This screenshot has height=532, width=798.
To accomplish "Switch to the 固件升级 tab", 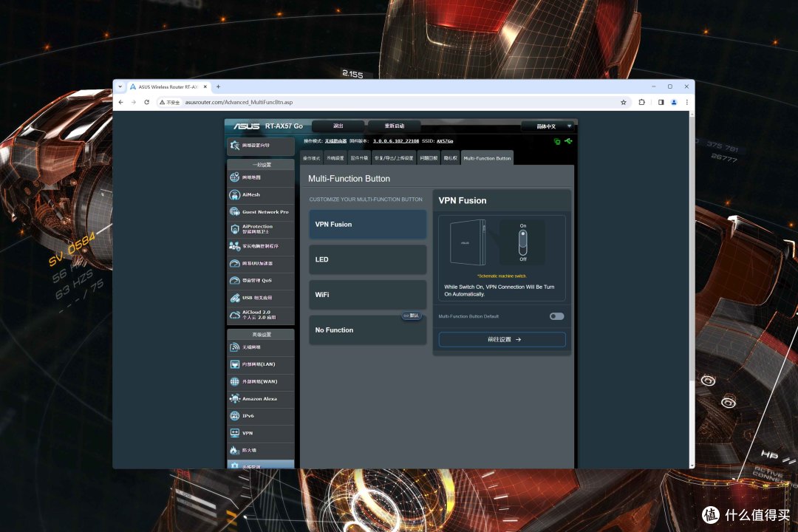I will click(x=359, y=158).
